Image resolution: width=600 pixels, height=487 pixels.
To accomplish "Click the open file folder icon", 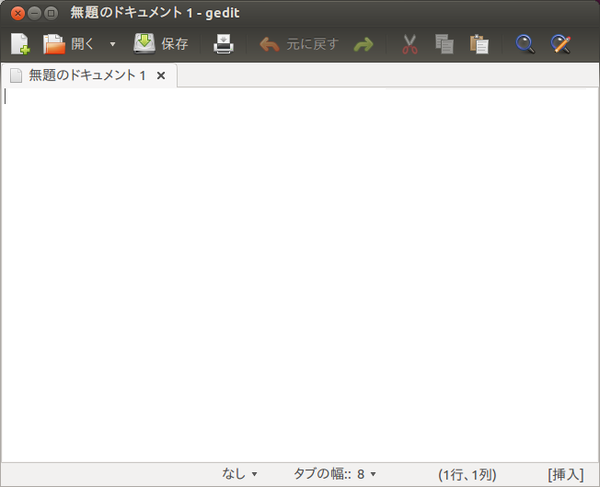I will [54, 44].
